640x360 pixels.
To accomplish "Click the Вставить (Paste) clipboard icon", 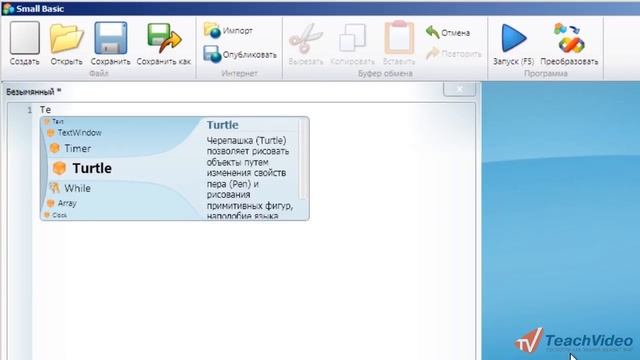I will [x=399, y=38].
